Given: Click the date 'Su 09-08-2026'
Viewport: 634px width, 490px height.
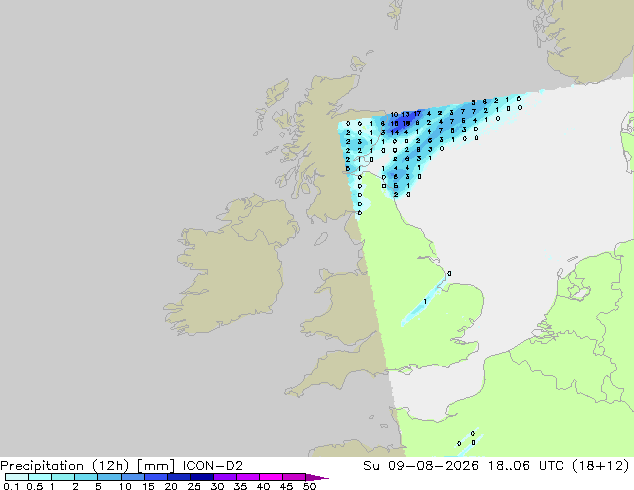Looking at the screenshot, I should click(x=421, y=466).
